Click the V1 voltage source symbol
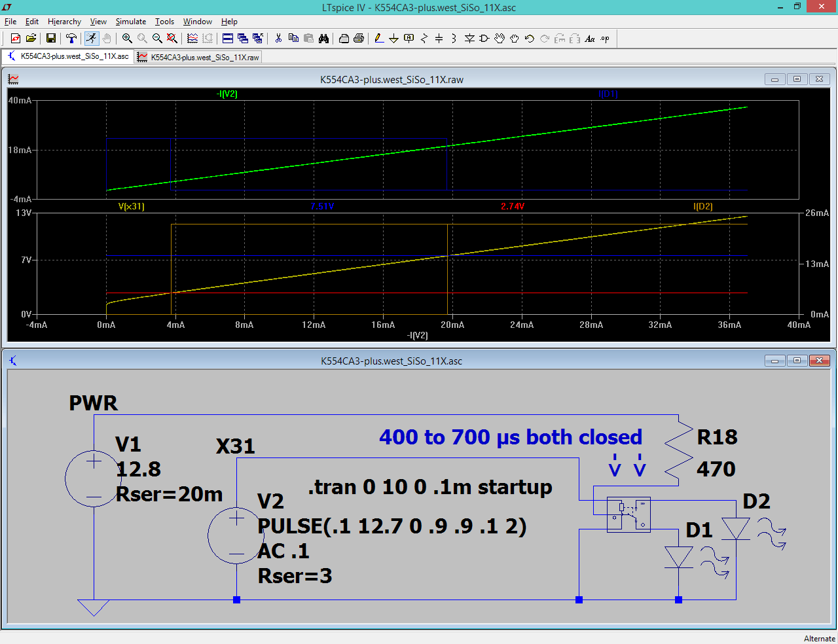This screenshot has height=644, width=838. tap(94, 478)
